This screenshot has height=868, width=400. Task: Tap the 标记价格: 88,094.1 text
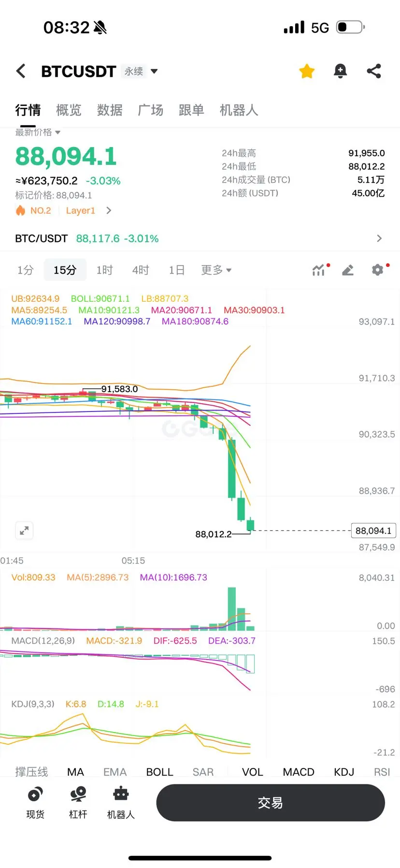click(x=53, y=195)
